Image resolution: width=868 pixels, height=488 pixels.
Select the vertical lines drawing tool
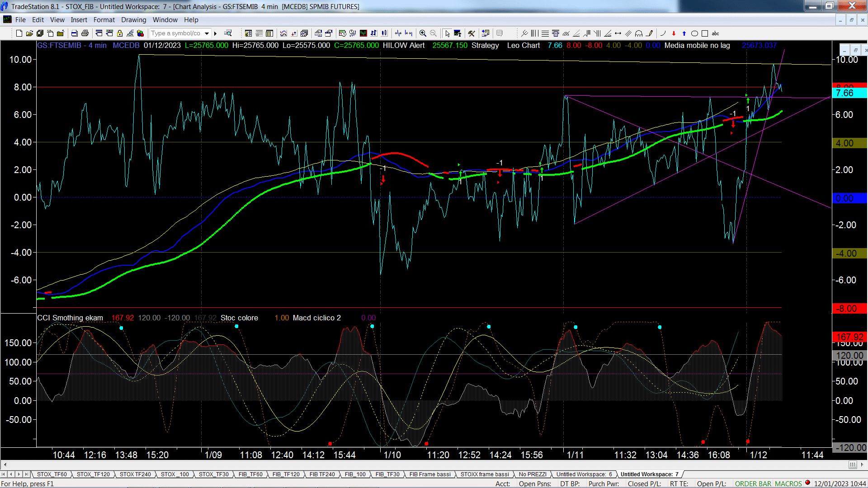pyautogui.click(x=534, y=33)
